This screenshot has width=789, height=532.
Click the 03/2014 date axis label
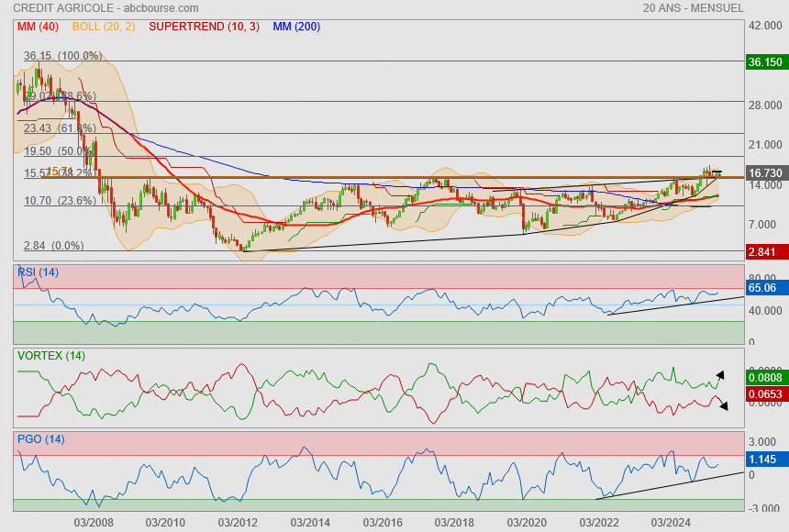tap(310, 523)
